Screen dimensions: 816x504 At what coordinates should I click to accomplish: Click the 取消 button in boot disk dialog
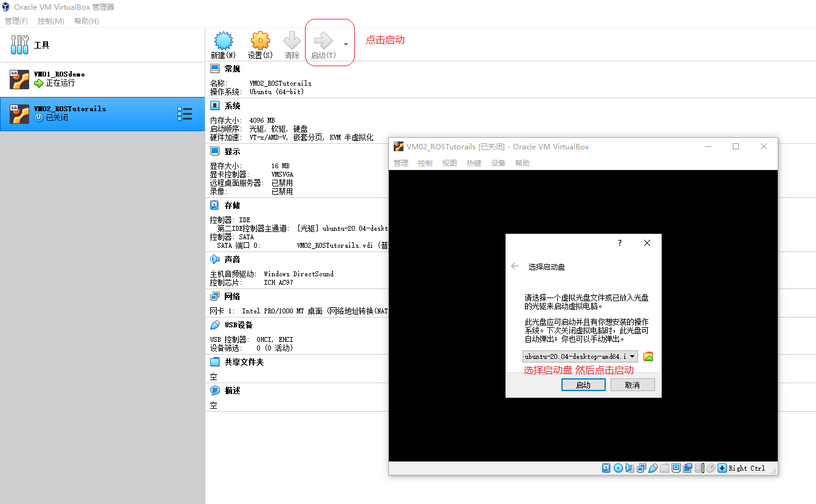(633, 384)
